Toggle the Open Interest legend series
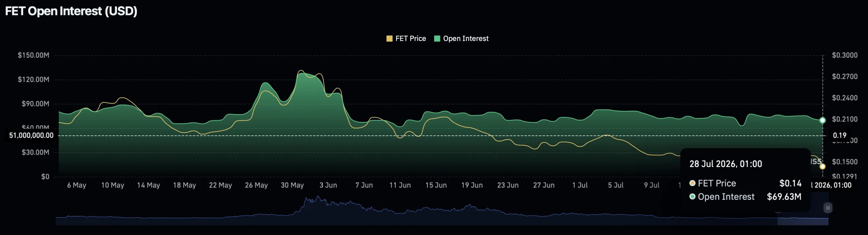868x235 pixels. [461, 39]
